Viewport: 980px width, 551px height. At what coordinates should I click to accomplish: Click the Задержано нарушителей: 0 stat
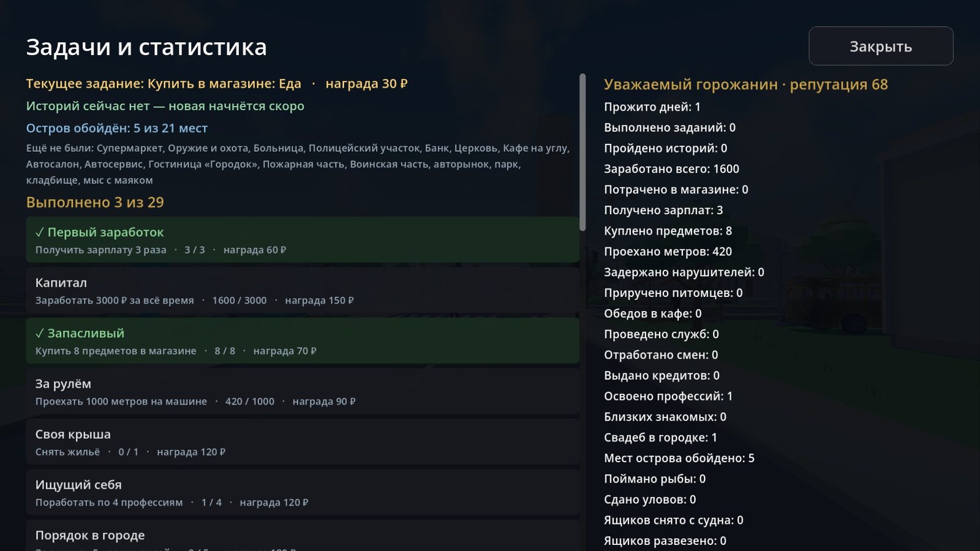click(x=684, y=272)
